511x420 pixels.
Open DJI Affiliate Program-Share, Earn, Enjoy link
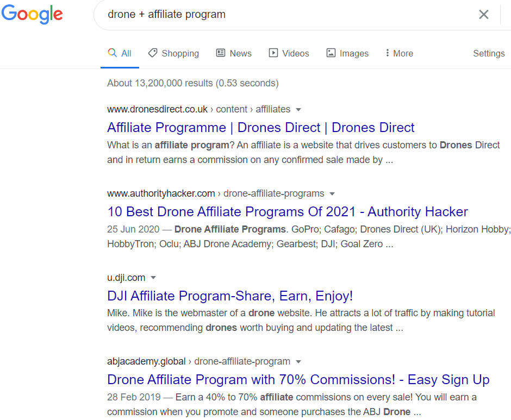[x=230, y=296]
